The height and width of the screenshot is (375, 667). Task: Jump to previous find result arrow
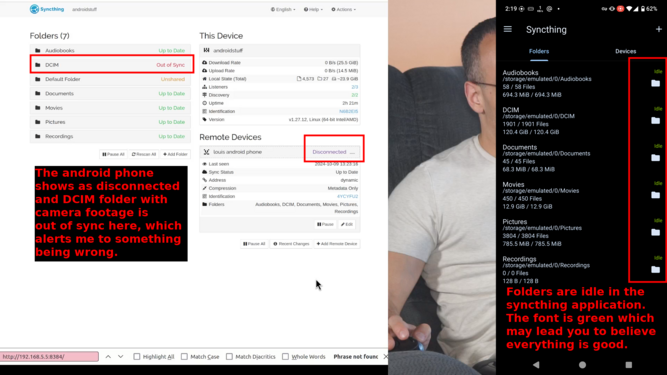click(108, 356)
